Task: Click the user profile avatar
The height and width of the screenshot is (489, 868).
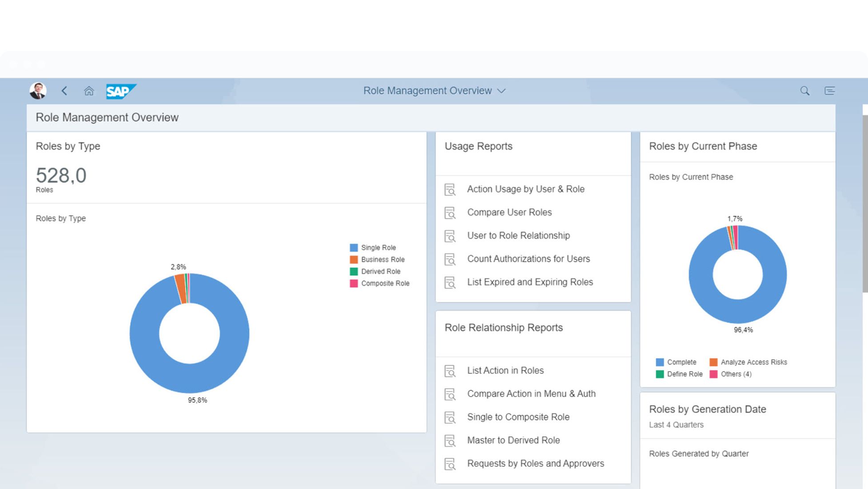Action: pos(38,91)
